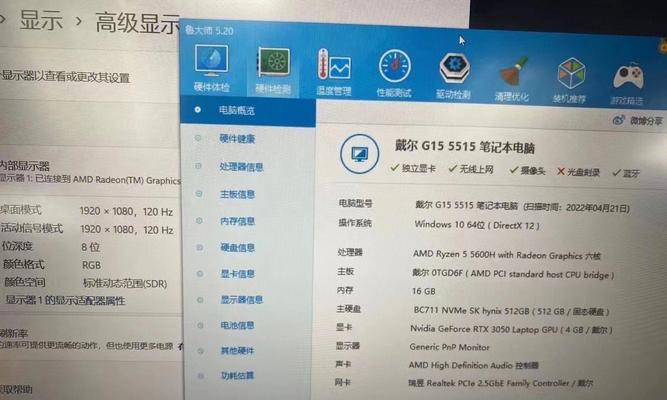
Task: Click Generic PnP Monitor value
Action: 450,347
